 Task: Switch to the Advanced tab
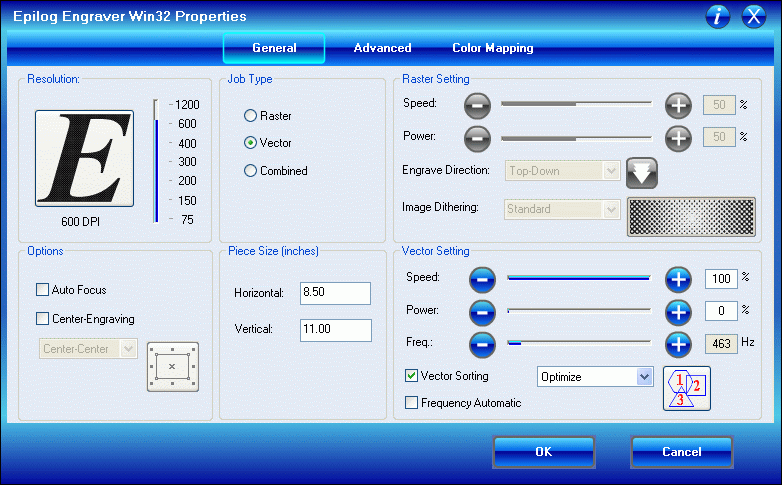[383, 48]
